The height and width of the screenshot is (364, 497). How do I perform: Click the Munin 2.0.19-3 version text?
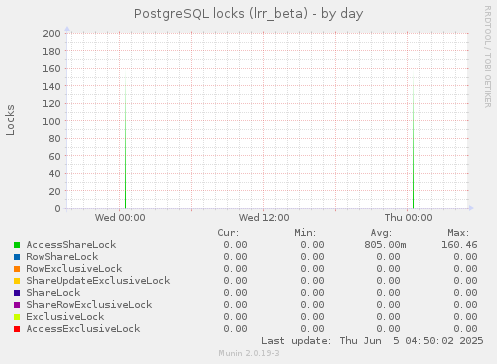249,353
